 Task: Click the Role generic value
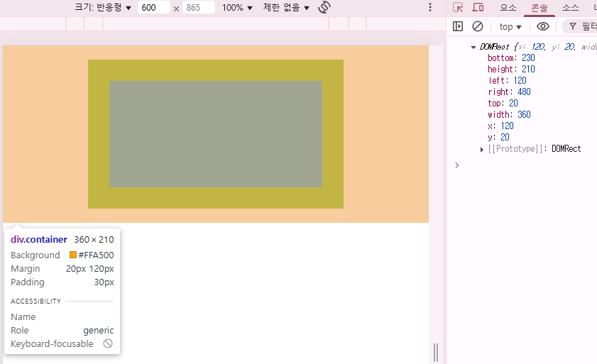(x=98, y=331)
